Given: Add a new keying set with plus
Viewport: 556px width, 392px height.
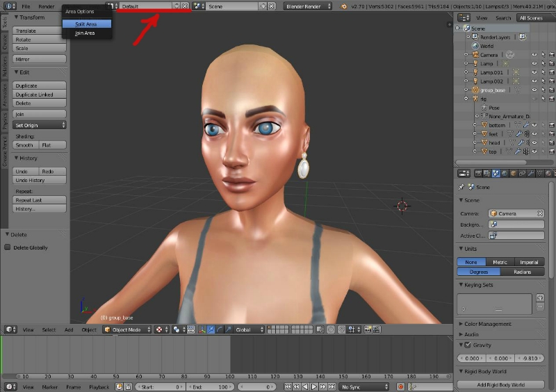Looking at the screenshot, I should 540,297.
